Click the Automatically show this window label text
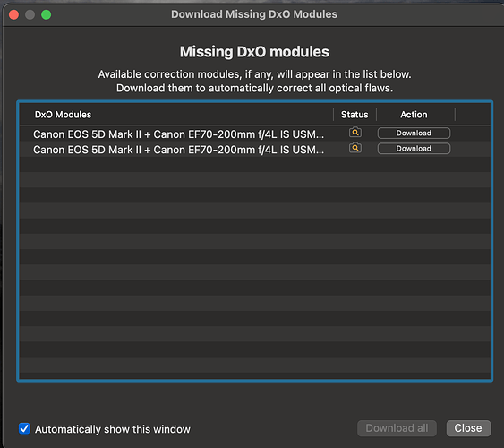This screenshot has width=504, height=448. tap(113, 429)
